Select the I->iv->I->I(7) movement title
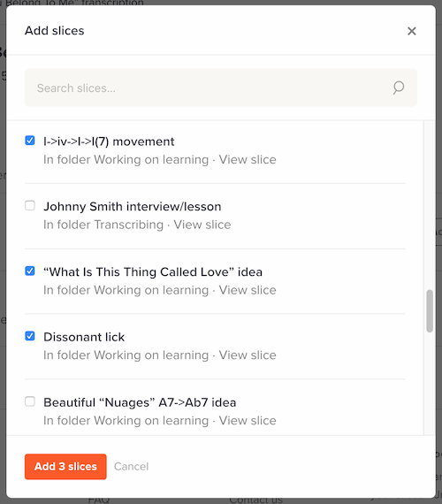Screen dimensions: 442x504 109,141
